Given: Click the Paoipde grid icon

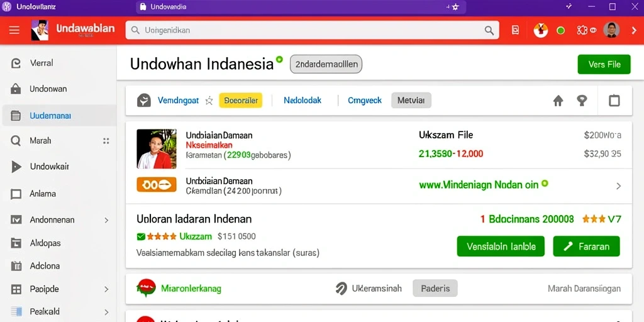Looking at the screenshot, I should (x=16, y=289).
